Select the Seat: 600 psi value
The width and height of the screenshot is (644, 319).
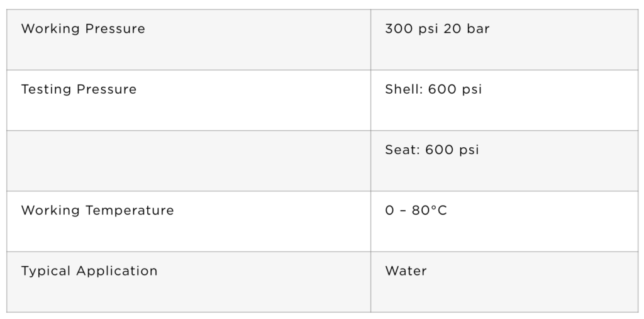point(431,150)
